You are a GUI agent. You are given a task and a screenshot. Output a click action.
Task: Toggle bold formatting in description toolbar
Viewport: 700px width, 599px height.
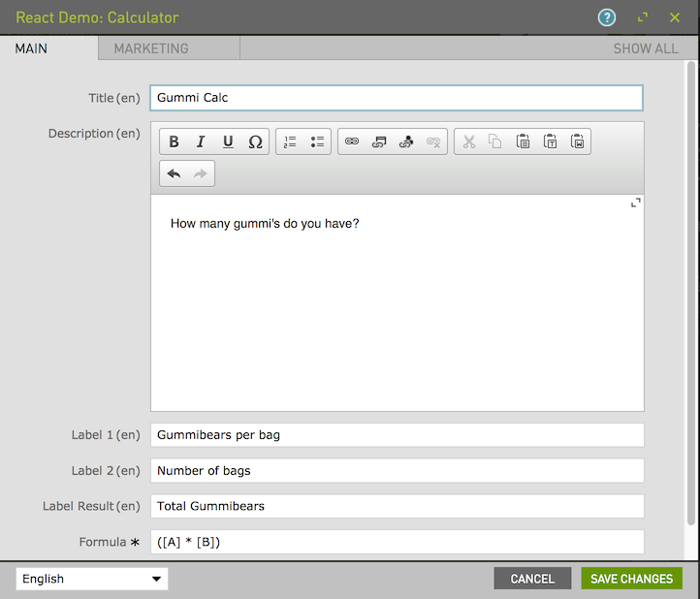[x=174, y=142]
